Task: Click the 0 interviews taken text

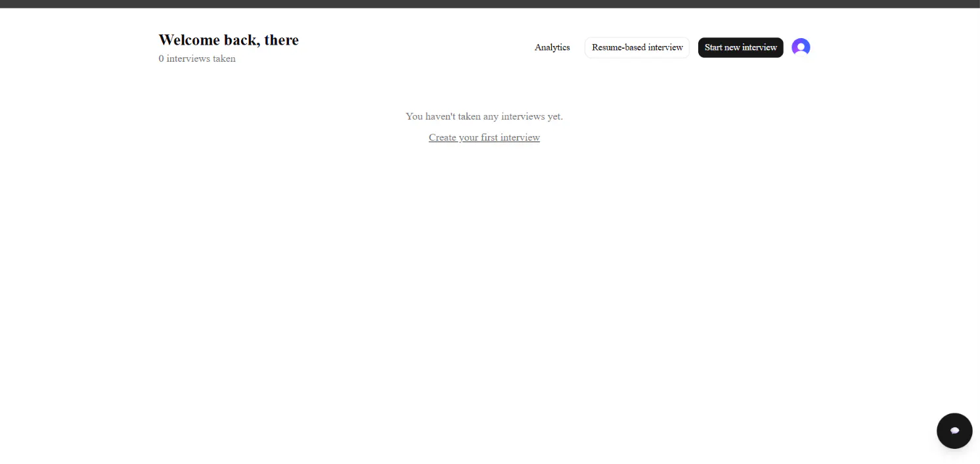Action: point(197,58)
